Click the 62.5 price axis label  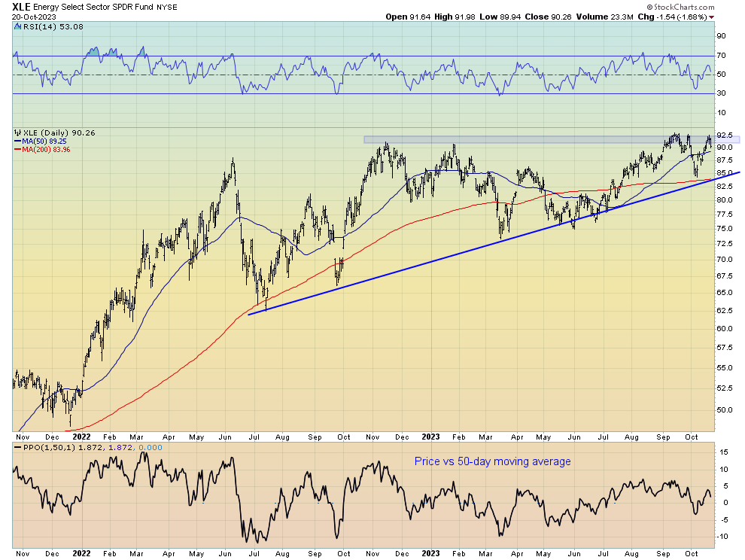(725, 310)
